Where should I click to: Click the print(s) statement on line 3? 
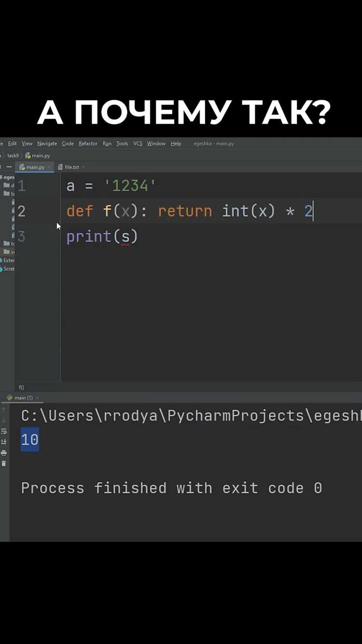pyautogui.click(x=102, y=236)
